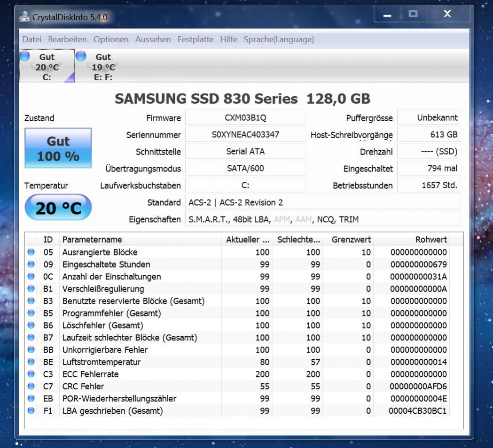Click the serial number S0XYNEAC403347 field
Viewport: 493px width, 448px height.
(245, 134)
